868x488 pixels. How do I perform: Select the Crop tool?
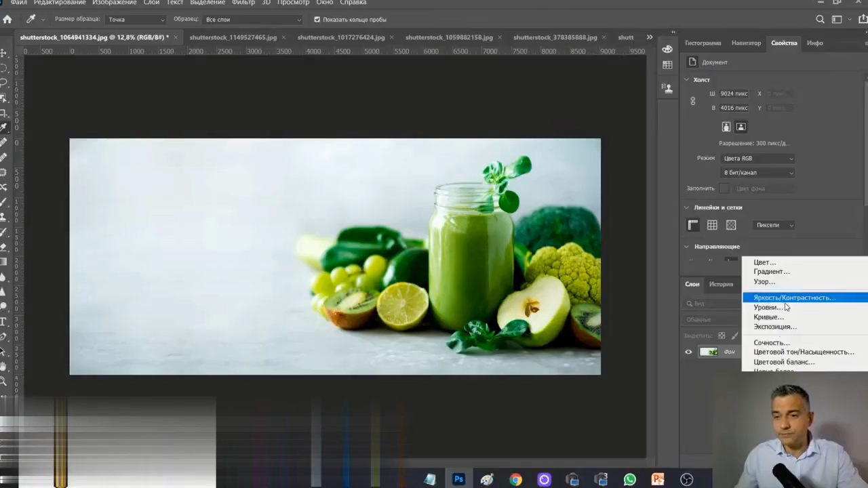(x=3, y=113)
